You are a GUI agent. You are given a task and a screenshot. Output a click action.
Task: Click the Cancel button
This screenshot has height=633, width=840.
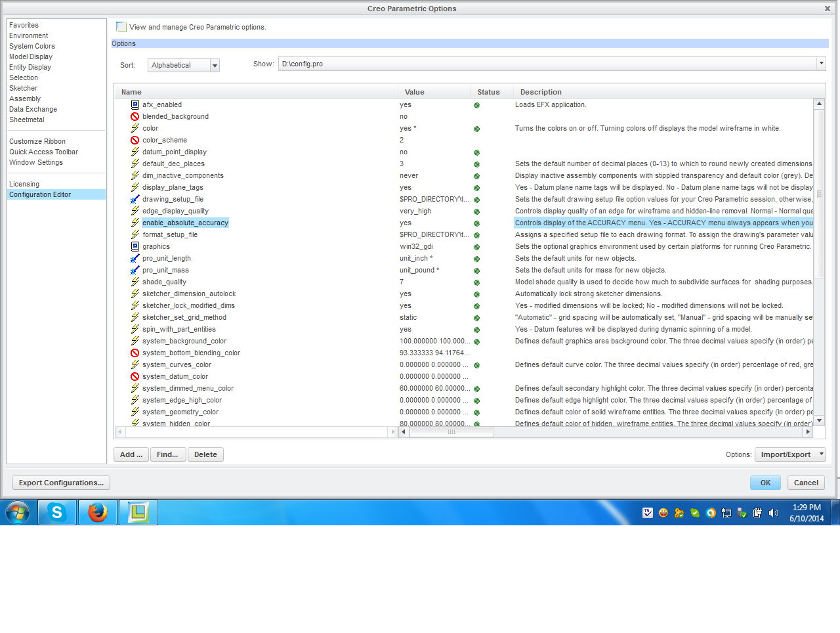[806, 483]
